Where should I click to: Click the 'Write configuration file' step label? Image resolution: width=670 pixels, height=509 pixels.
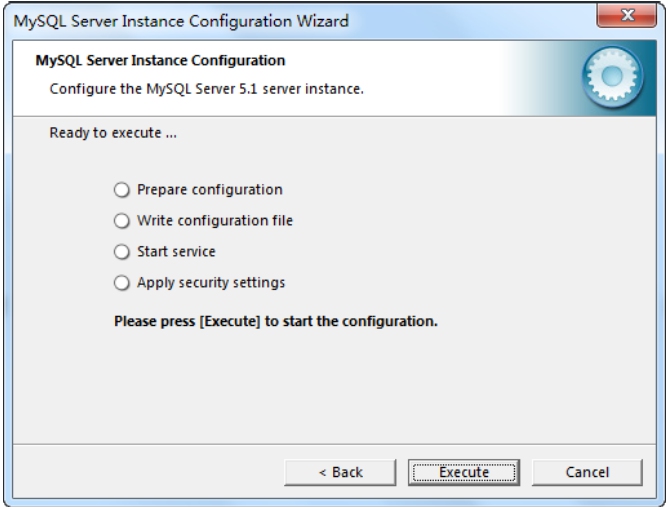coord(215,221)
